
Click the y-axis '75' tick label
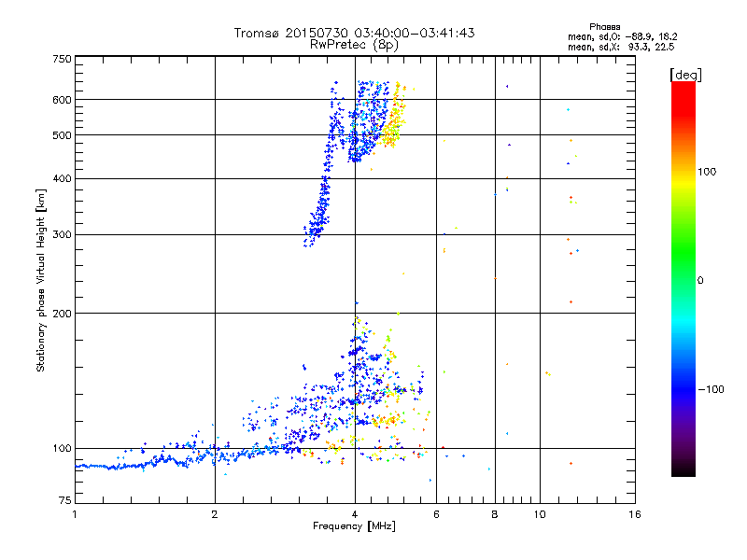[x=65, y=500]
